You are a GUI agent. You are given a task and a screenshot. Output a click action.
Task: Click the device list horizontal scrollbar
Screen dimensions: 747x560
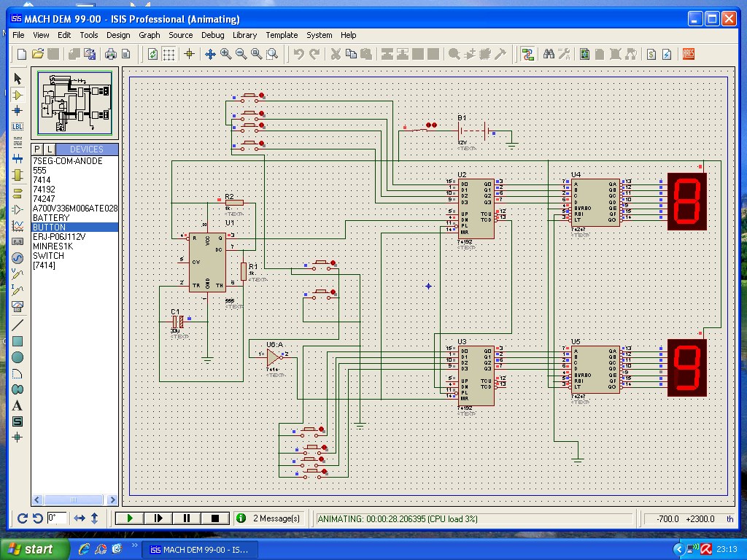74,500
